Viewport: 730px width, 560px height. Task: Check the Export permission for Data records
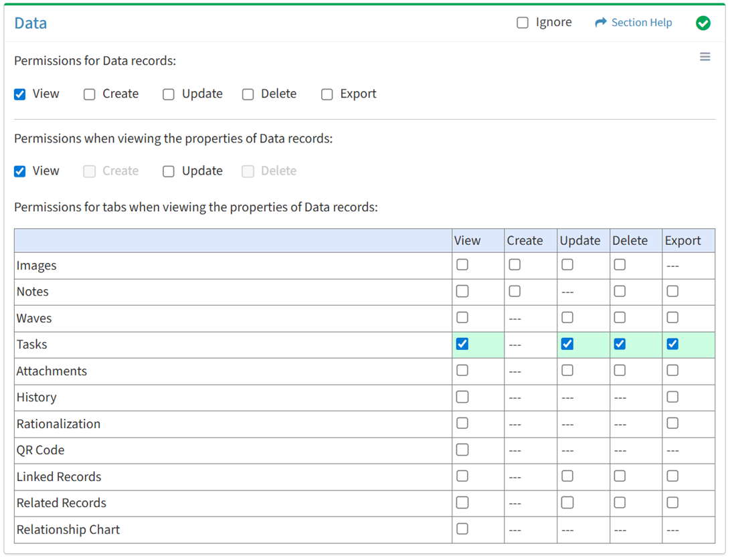327,94
